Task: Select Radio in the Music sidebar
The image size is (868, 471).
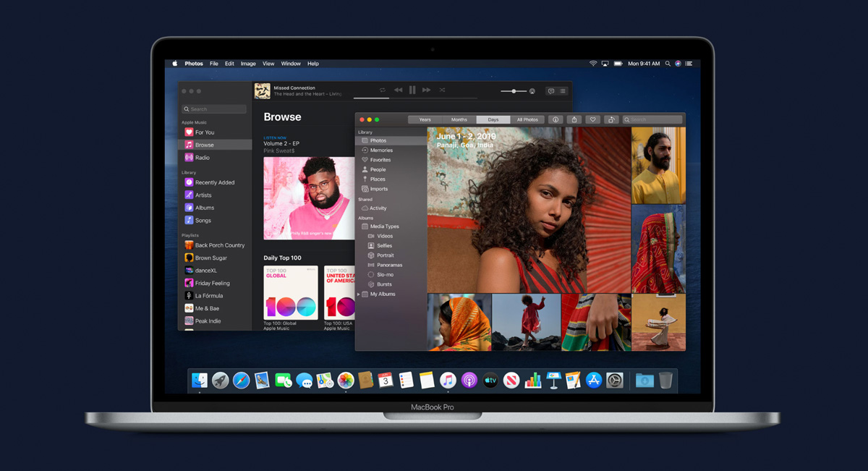Action: point(202,158)
